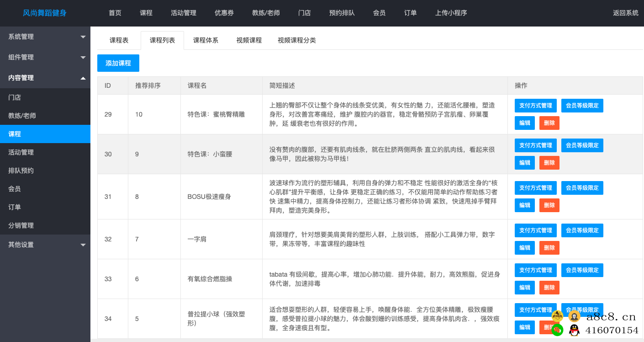Open 订单 in the left sidebar

[x=45, y=207]
